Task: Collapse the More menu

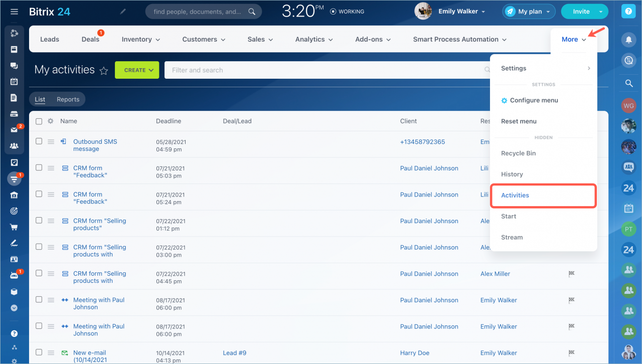Action: click(574, 40)
